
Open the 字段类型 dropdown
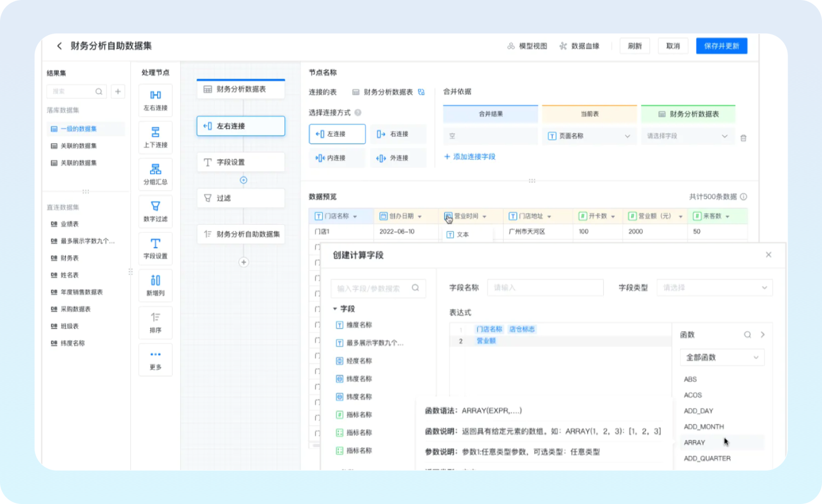[714, 288]
